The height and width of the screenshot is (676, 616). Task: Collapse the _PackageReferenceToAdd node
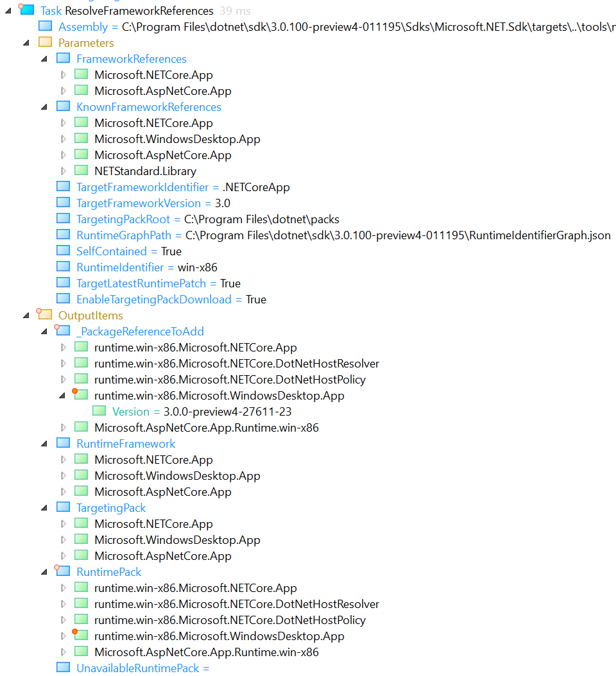click(x=44, y=331)
